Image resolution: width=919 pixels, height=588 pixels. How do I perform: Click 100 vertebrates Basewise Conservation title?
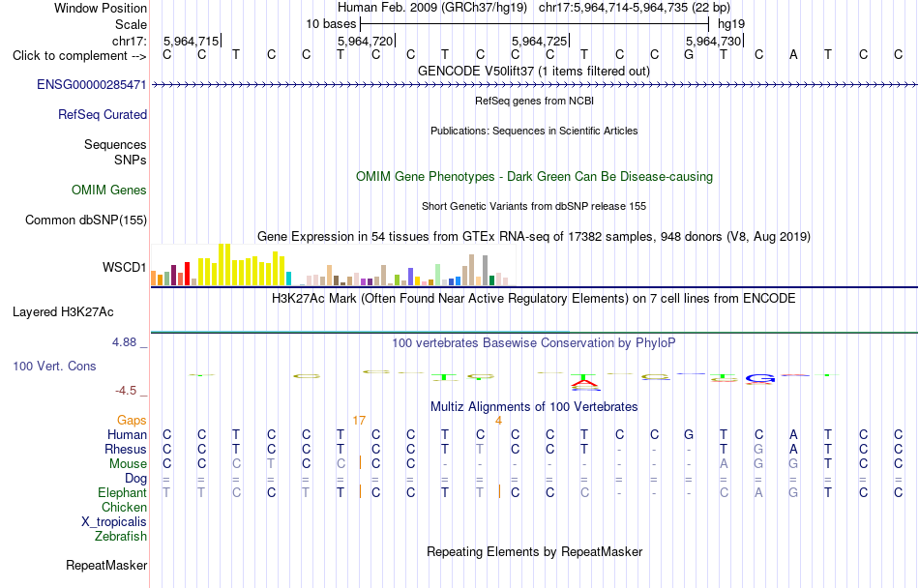pyautogui.click(x=534, y=343)
